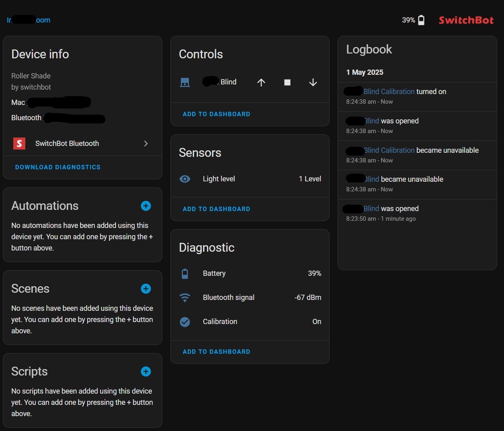Add a new script with plus button

click(x=146, y=371)
